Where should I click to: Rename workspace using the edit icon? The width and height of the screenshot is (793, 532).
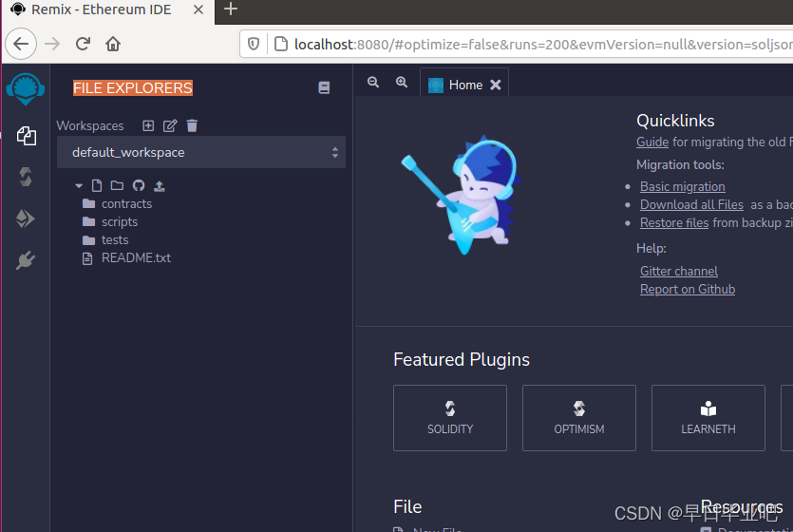tap(170, 125)
